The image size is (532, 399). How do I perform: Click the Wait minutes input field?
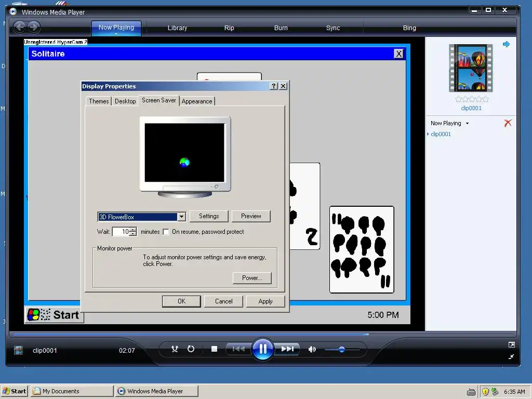click(121, 232)
